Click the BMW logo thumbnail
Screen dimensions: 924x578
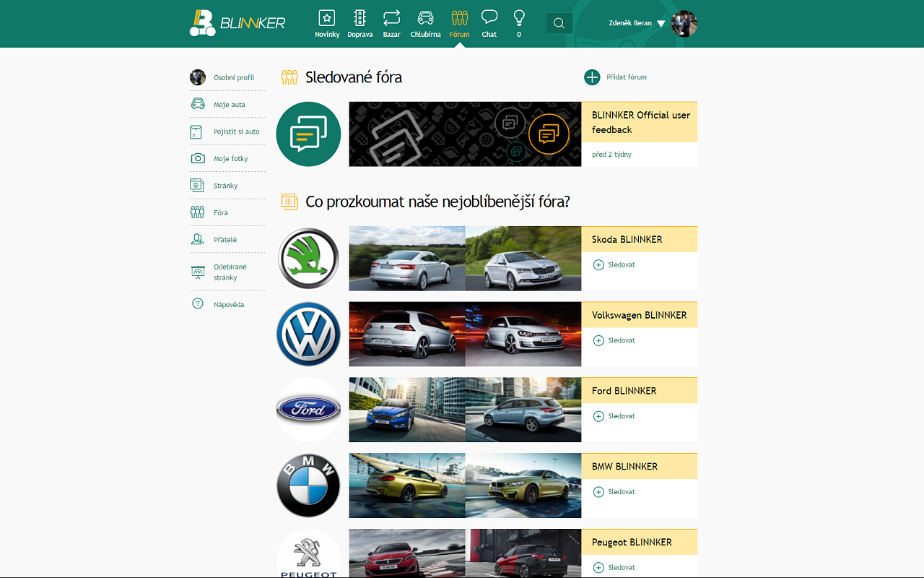click(308, 486)
